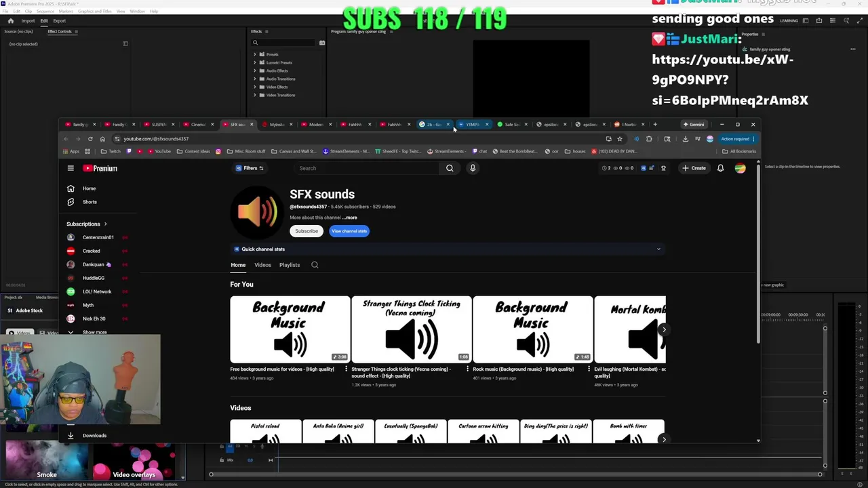This screenshot has width=868, height=488.
Task: Open the Video overlays thumbnail in Premiere
Action: click(134, 462)
